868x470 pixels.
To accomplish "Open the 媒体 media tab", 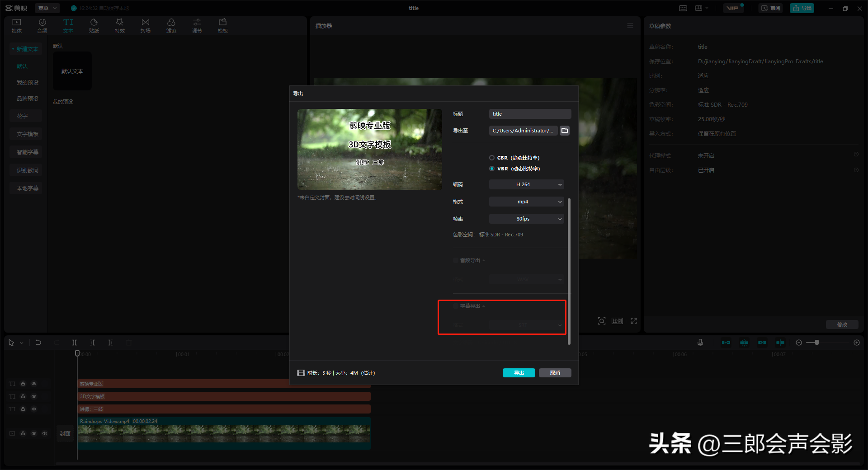I will click(x=17, y=26).
